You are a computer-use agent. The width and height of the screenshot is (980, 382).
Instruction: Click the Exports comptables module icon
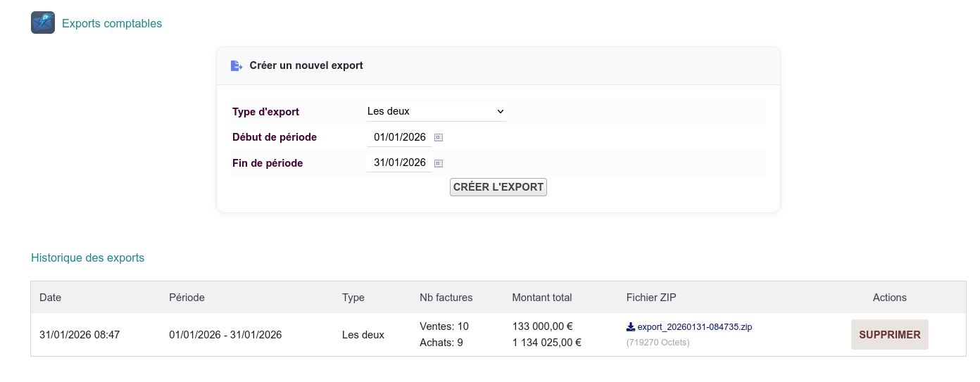coord(43,23)
